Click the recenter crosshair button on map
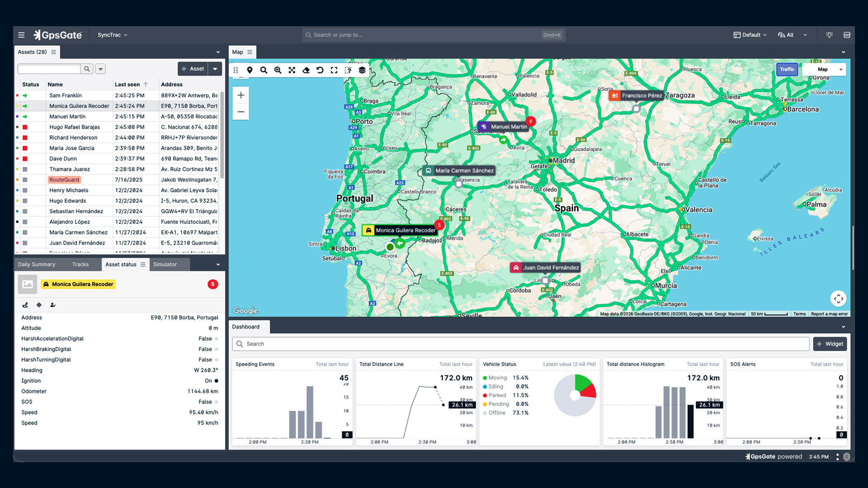This screenshot has width=868, height=488. (x=838, y=299)
